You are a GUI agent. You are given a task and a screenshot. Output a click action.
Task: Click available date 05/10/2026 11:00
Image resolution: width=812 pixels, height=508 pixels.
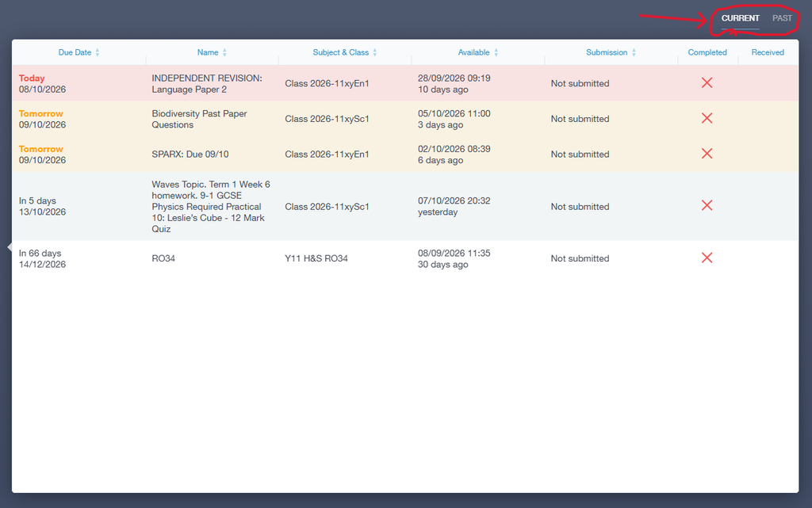tap(454, 113)
